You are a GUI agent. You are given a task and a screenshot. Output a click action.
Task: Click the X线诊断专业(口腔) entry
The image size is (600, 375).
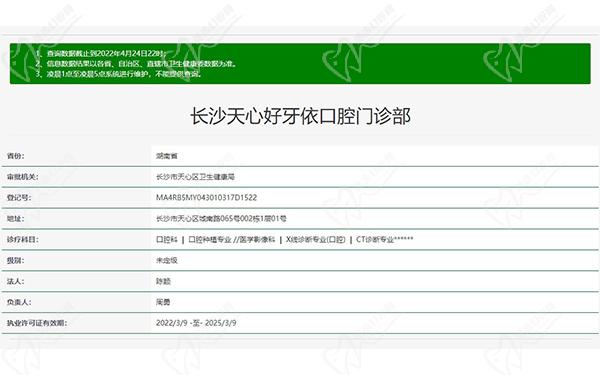click(315, 240)
